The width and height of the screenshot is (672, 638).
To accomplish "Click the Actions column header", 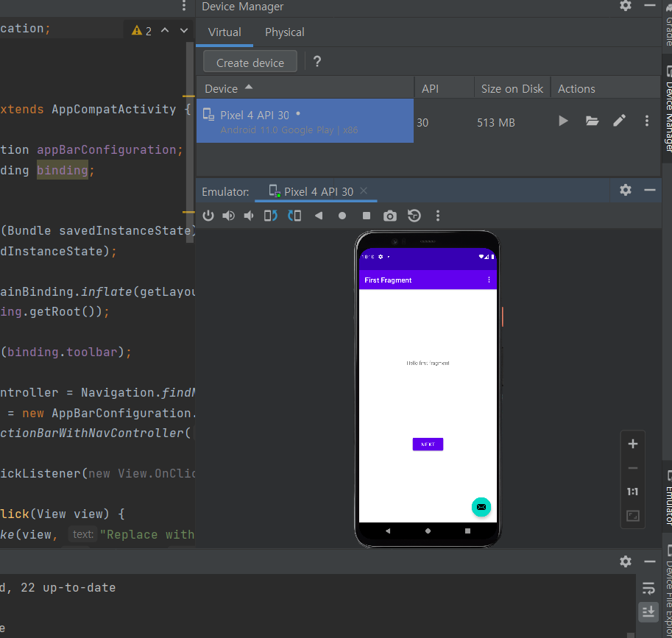I will 606,88.
